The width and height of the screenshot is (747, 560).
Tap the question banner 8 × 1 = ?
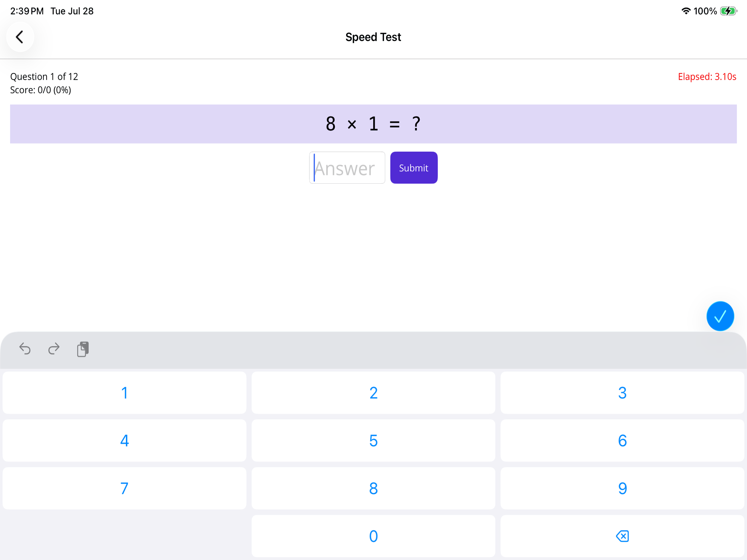click(373, 124)
